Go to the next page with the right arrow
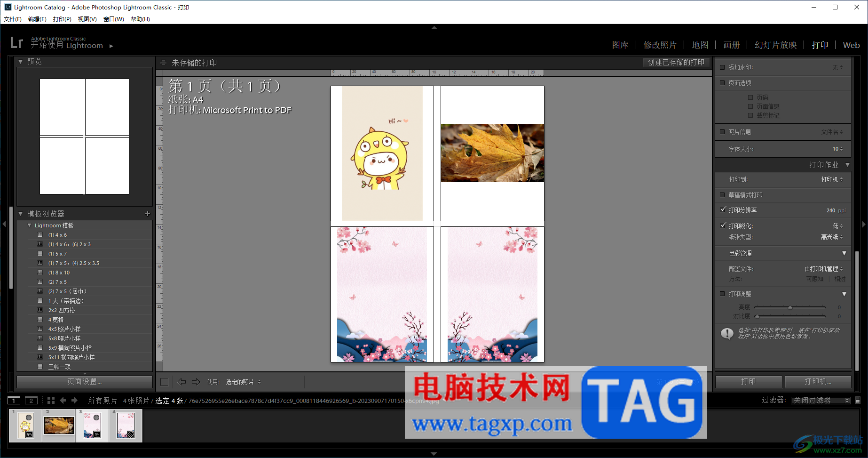 196,382
